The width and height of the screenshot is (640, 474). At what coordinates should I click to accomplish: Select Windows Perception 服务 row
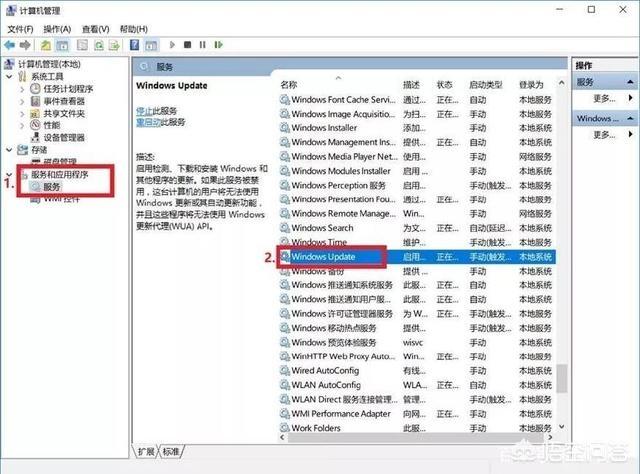pyautogui.click(x=416, y=185)
